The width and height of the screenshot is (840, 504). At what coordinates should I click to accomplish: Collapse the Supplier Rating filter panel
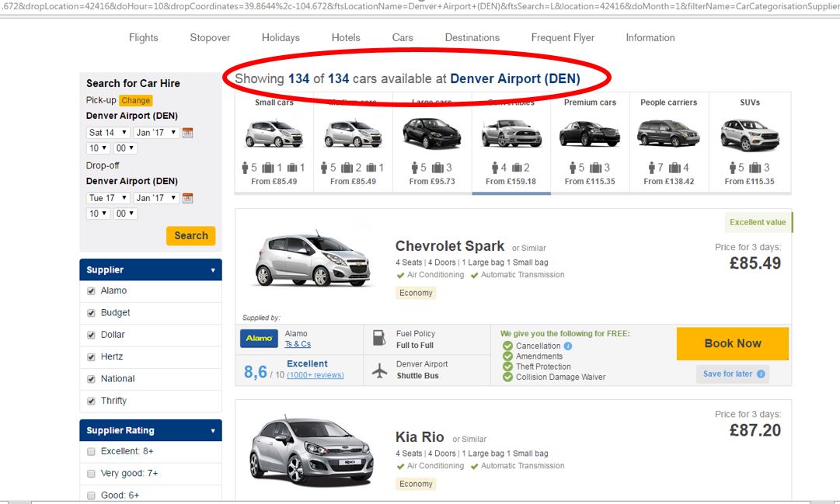(151, 431)
